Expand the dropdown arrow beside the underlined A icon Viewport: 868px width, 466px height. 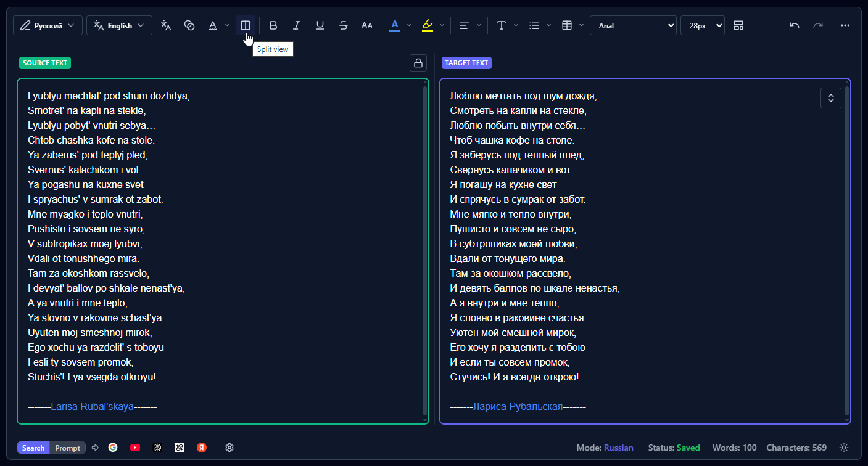click(x=227, y=25)
